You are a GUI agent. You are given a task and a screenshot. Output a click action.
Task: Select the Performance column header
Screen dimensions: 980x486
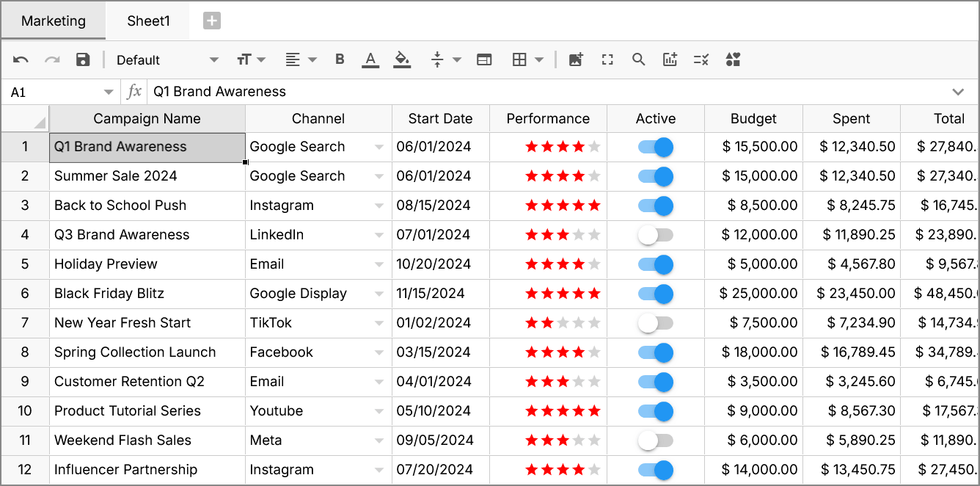pyautogui.click(x=548, y=119)
